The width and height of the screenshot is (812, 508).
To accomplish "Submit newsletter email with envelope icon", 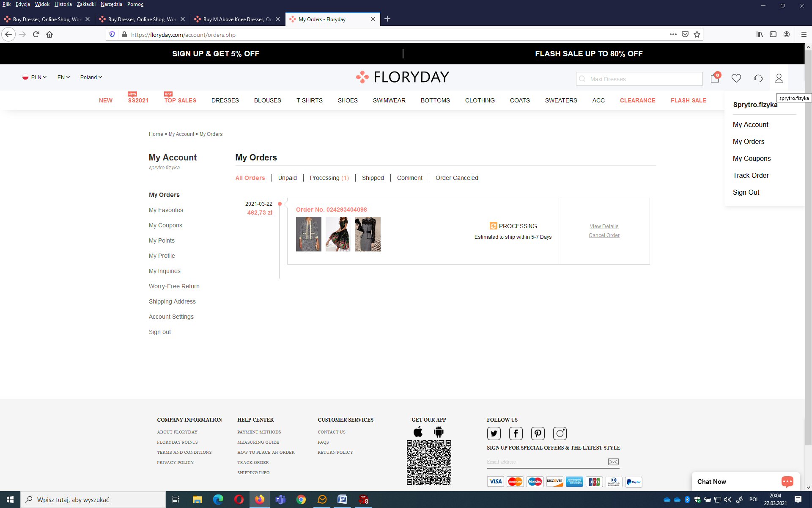I will click(613, 462).
